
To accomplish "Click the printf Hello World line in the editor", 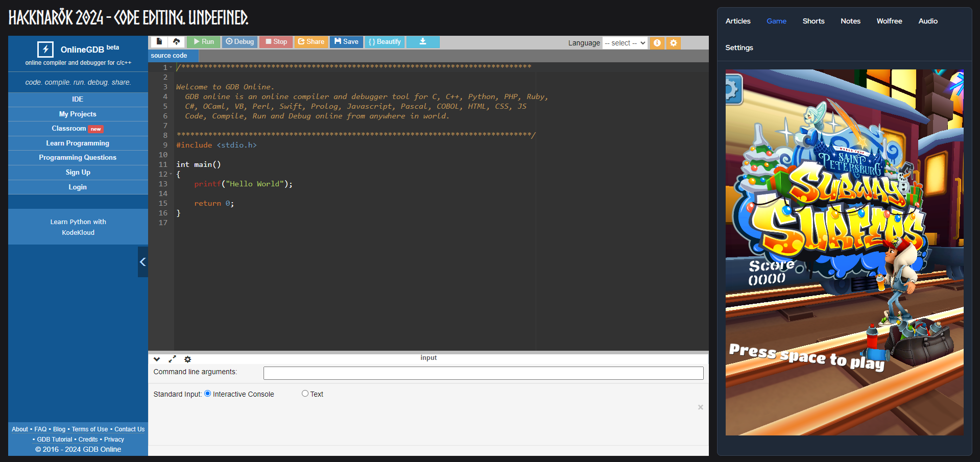I will coord(243,184).
